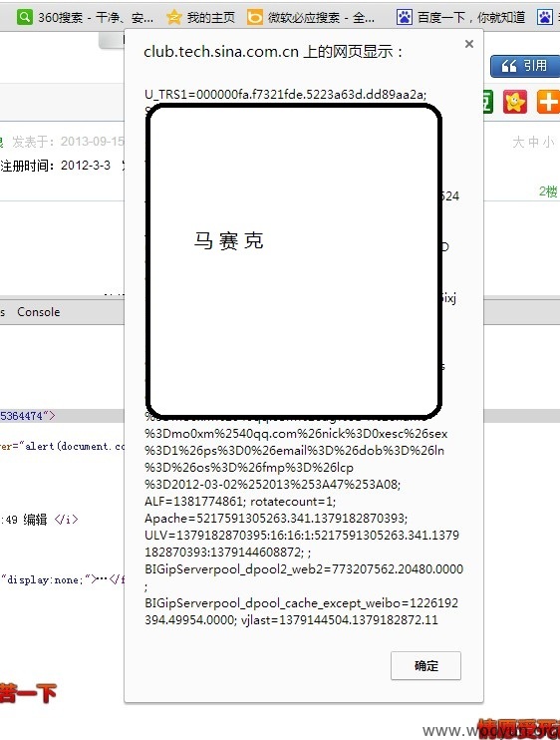Click the ALF=1381774861 cookie line
560x740 pixels.
coord(195,502)
